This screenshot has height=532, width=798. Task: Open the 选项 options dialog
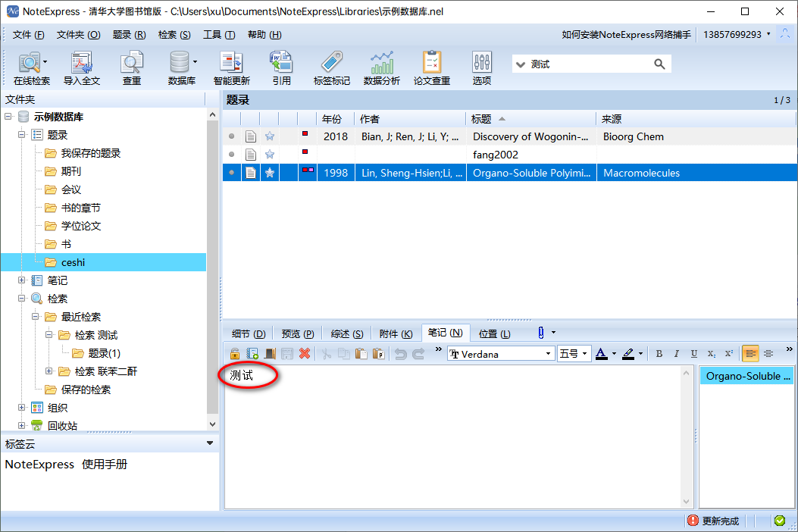481,68
